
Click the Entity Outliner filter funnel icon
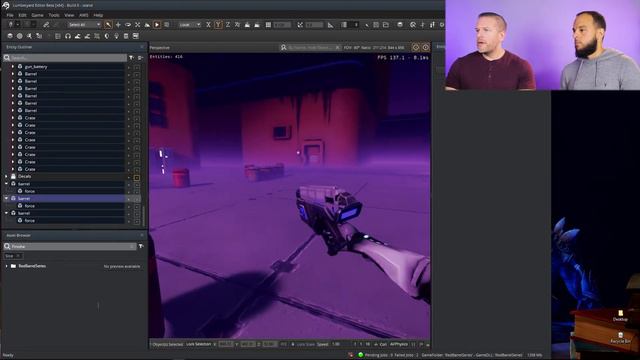point(131,58)
